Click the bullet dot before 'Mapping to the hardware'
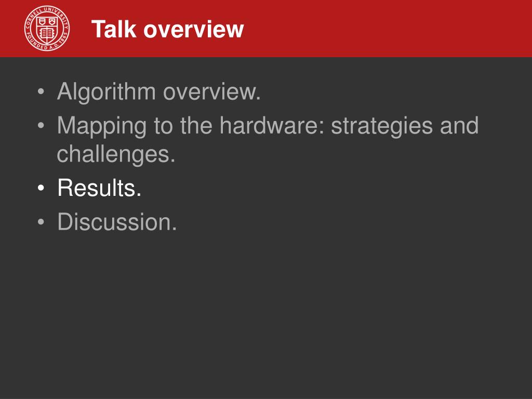The width and height of the screenshot is (532, 399). click(x=41, y=126)
